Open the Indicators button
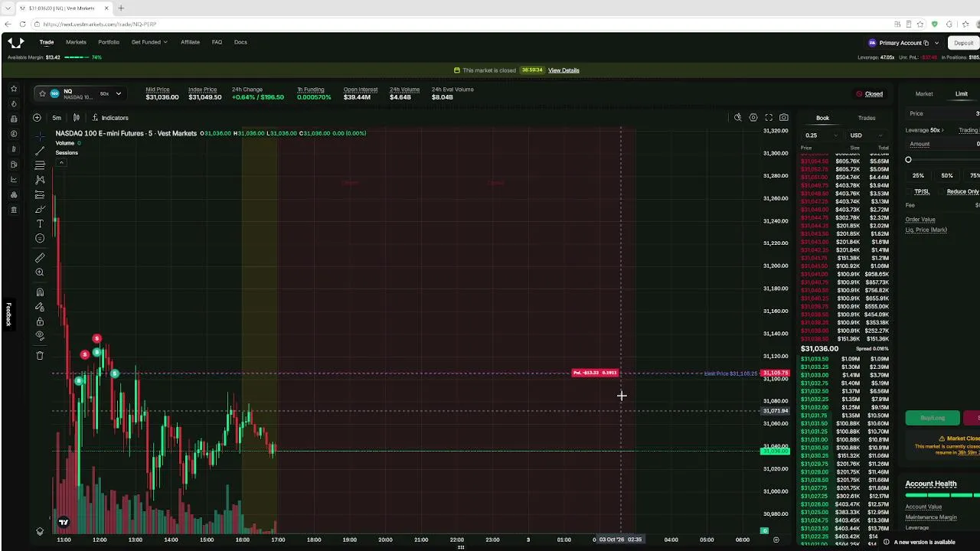This screenshot has height=551, width=980. point(110,118)
